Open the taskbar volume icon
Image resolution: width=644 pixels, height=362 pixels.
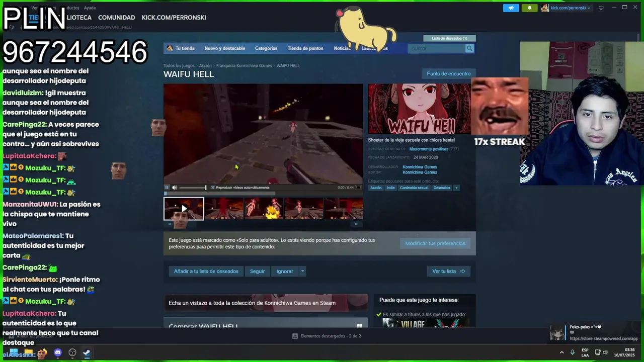coord(605,353)
